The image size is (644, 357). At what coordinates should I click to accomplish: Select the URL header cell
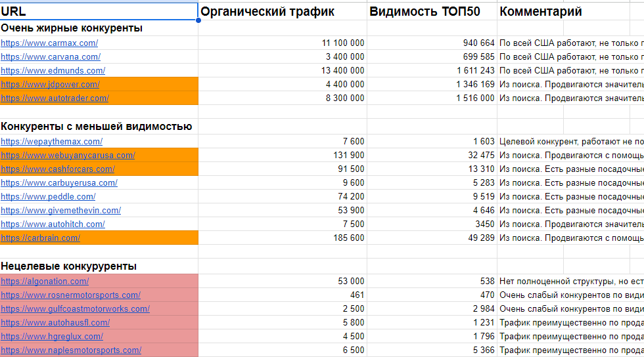coord(99,12)
